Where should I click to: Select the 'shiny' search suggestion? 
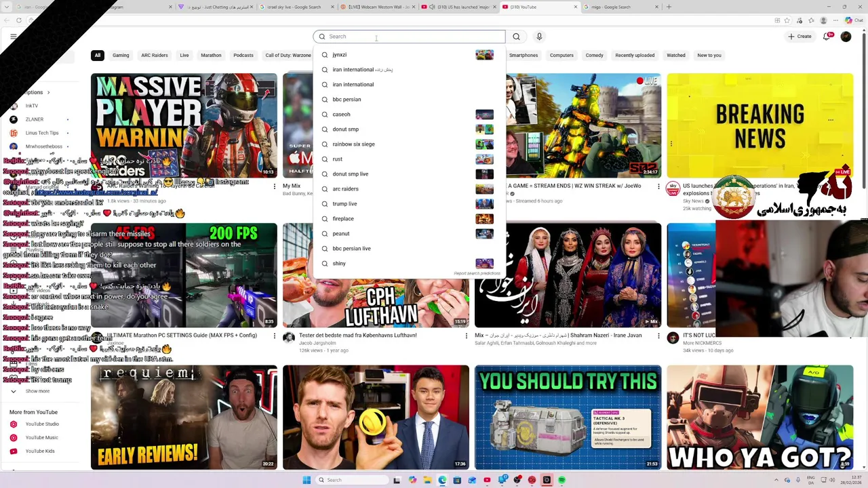pyautogui.click(x=409, y=264)
